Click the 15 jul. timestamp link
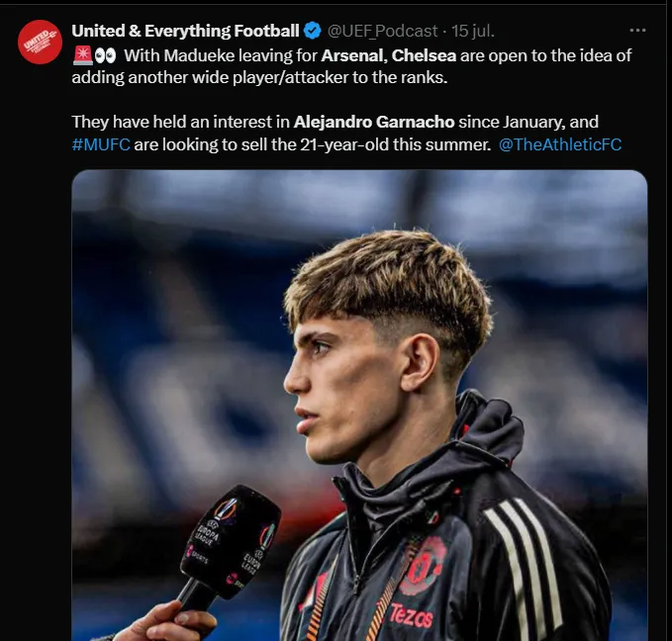Image resolution: width=672 pixels, height=641 pixels. click(473, 31)
